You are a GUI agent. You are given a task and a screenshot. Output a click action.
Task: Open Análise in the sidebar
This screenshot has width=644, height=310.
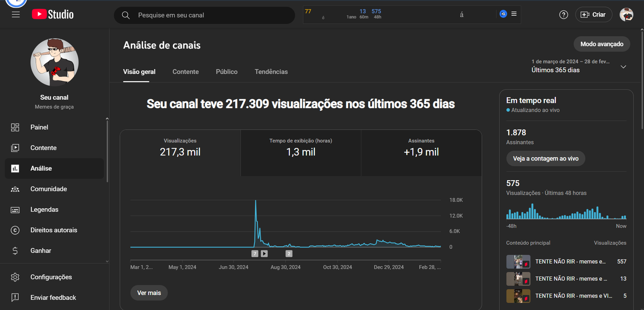point(54,168)
